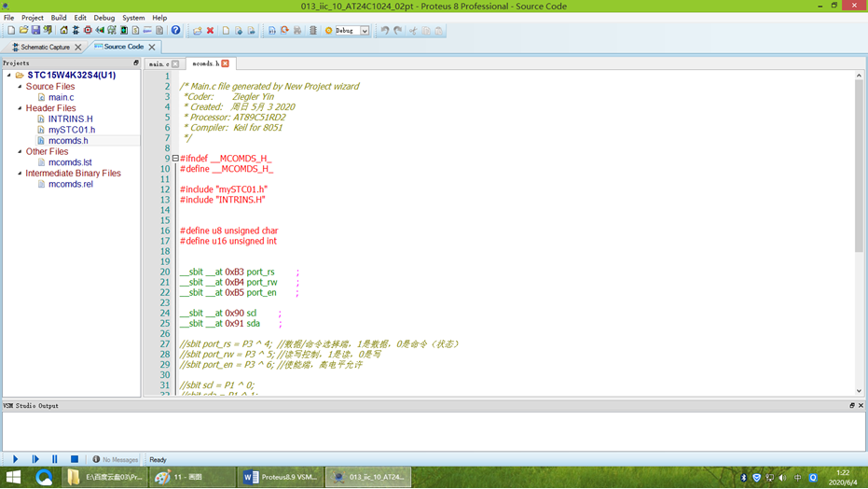This screenshot has height=489, width=868.
Task: Open PCB Layout toolbar icon
Action: click(x=88, y=31)
